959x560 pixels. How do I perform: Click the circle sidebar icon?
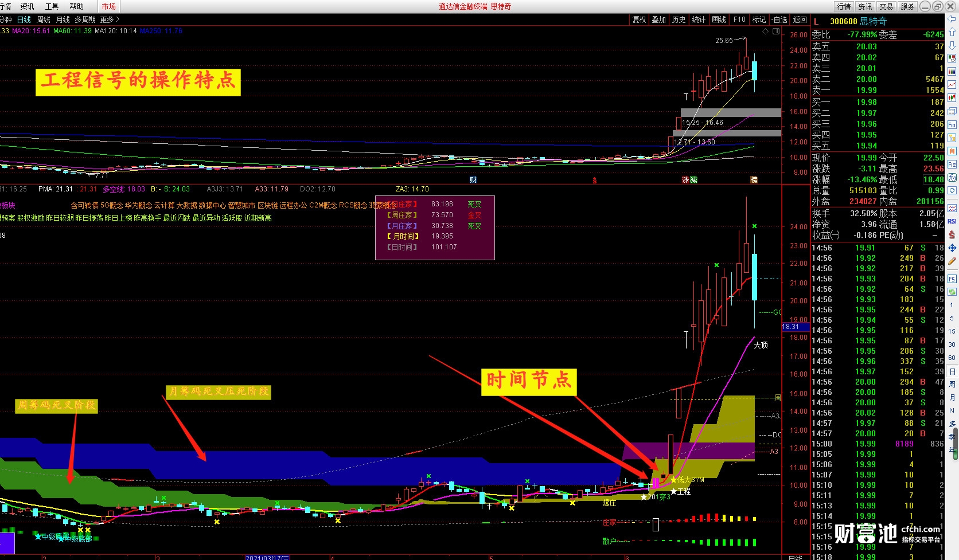click(x=952, y=191)
